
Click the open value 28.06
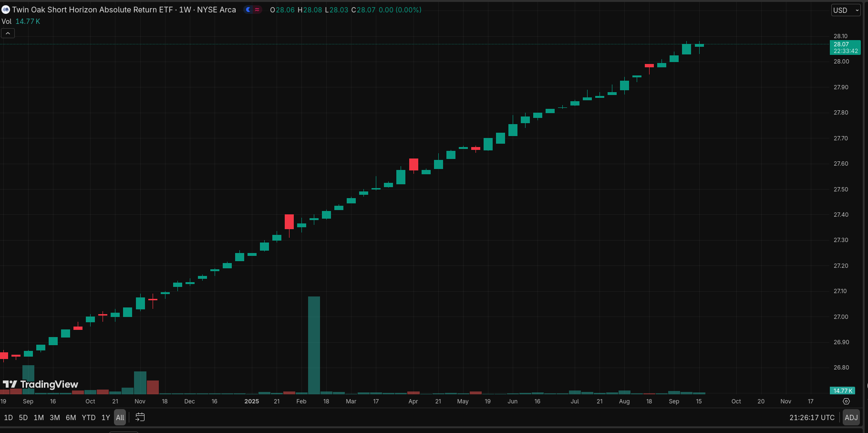(285, 10)
